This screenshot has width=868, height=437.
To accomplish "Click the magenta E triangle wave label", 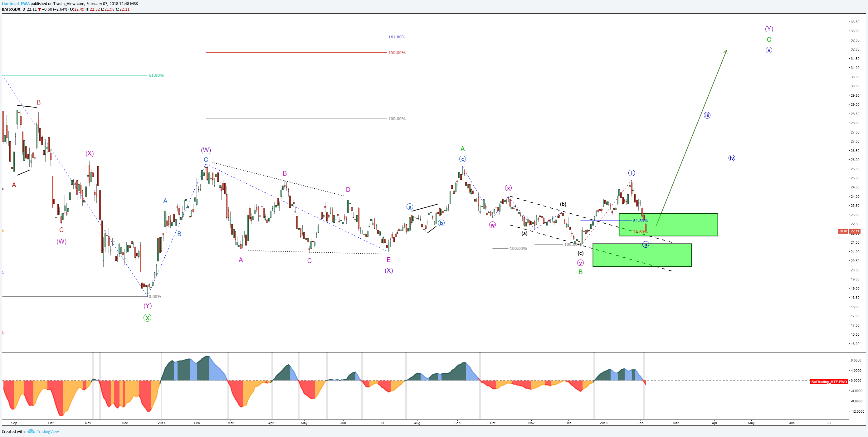I will click(388, 260).
